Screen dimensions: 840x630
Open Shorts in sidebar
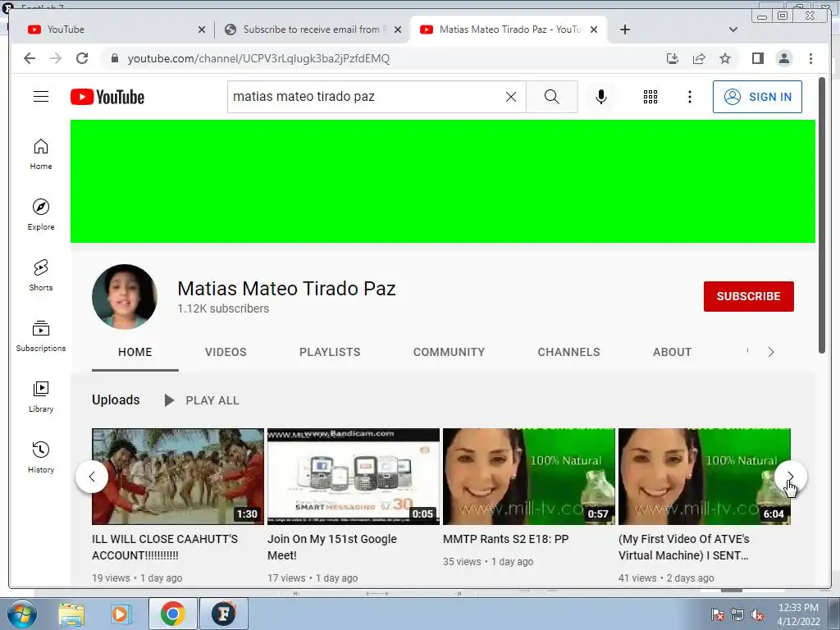41,276
